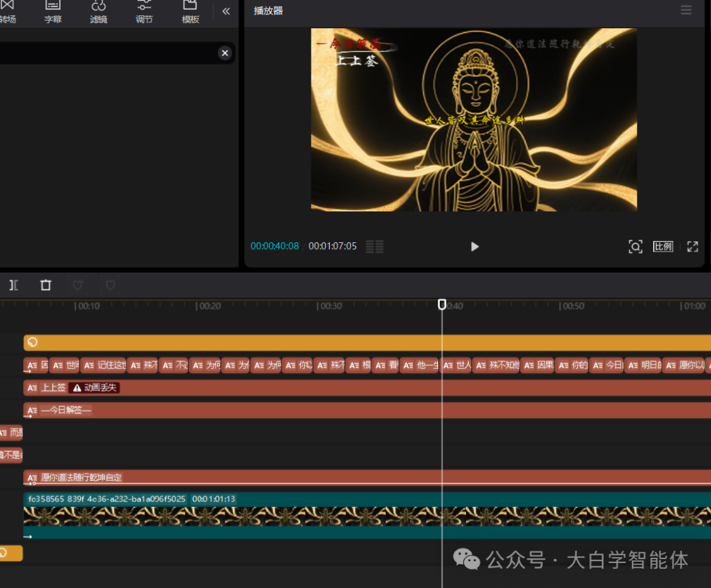Select the 你以 subtitle clip
The height and width of the screenshot is (588, 711).
point(298,365)
